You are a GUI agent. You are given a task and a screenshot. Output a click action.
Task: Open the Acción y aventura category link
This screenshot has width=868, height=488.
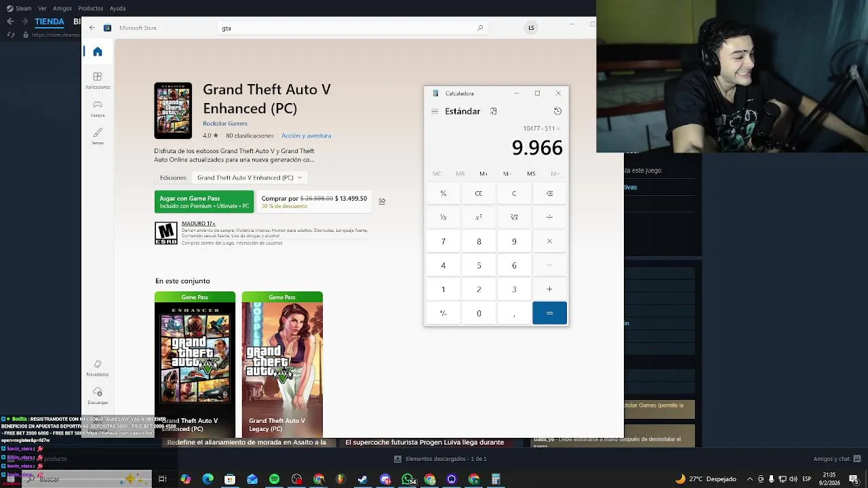(x=307, y=136)
